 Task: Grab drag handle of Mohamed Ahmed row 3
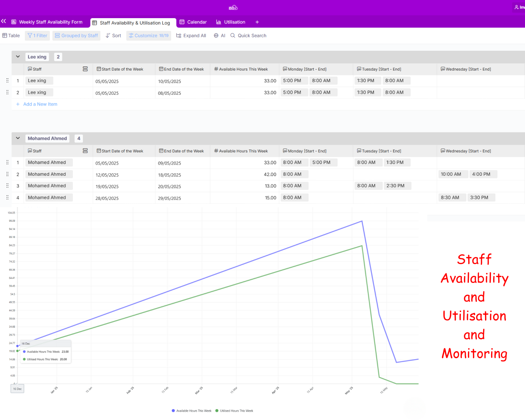coord(7,186)
